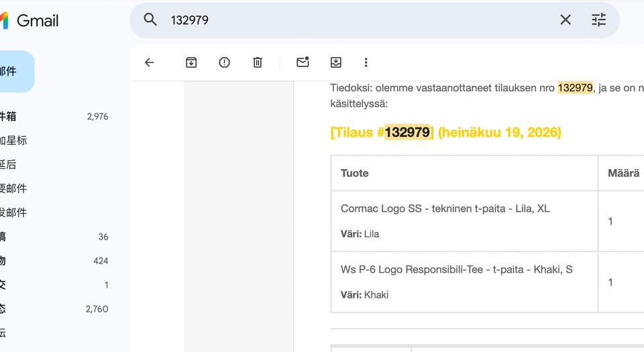
Task: Click the Väri: Lila text
Action: 360,234
